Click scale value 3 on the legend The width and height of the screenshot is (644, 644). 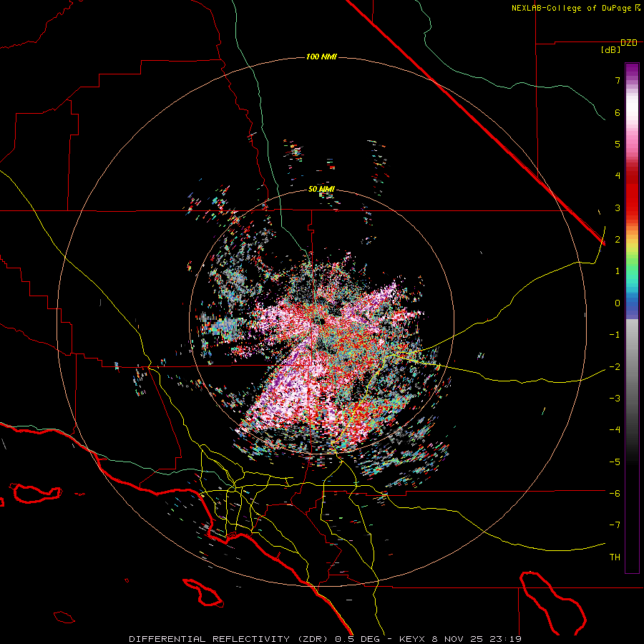(x=618, y=208)
